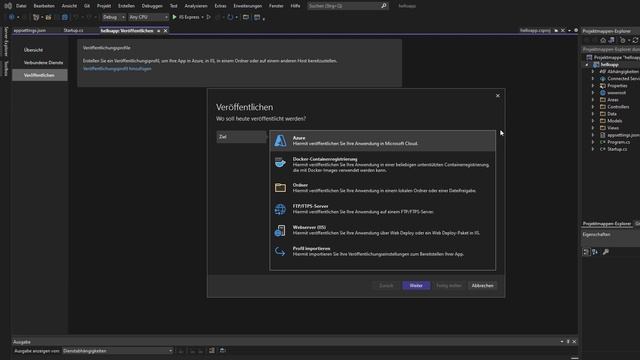The image size is (640, 360).
Task: Select Program.cs in Solution Explorer
Action: tap(618, 142)
